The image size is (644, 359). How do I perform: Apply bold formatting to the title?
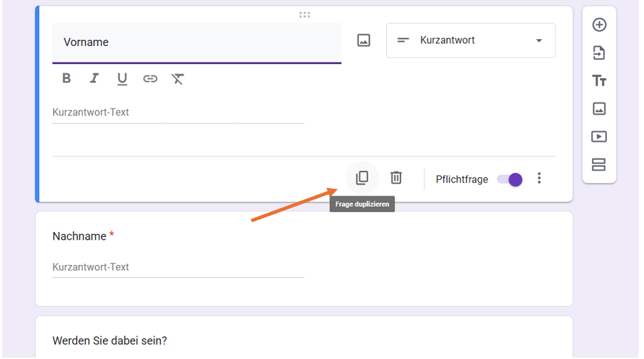(x=67, y=78)
